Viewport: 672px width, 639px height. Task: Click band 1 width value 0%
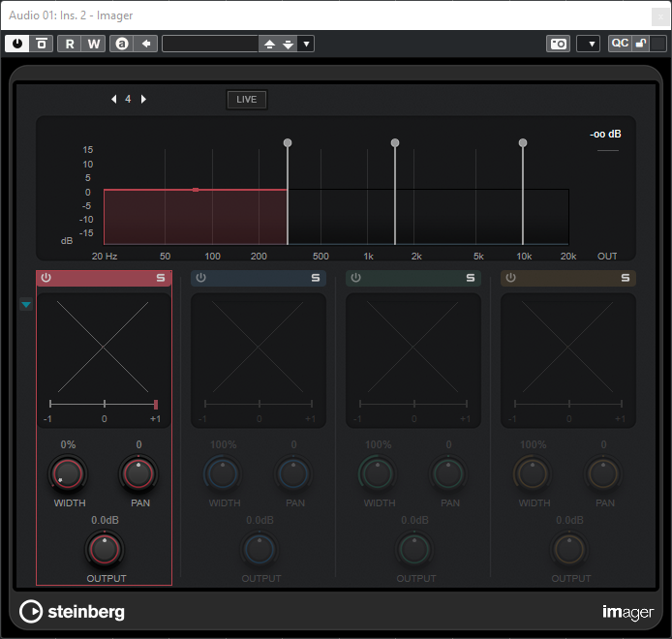click(68, 444)
